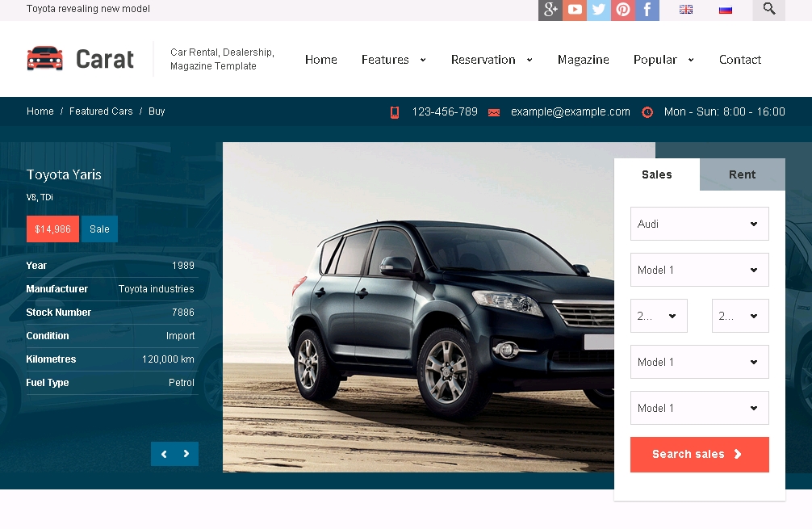Open search with the magnifier icon

tap(768, 10)
